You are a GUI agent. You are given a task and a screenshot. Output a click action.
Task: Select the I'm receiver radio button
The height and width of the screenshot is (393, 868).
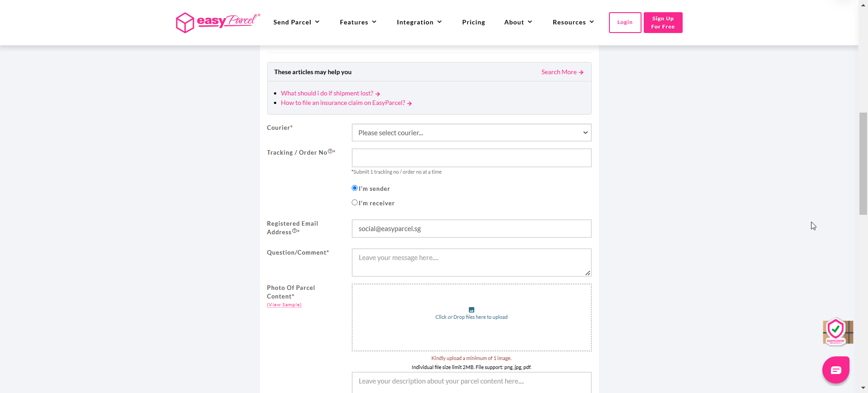(x=354, y=202)
